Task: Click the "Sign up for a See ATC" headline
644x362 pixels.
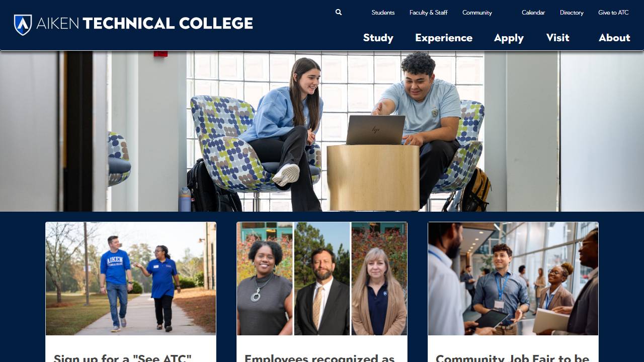Action: tap(123, 357)
